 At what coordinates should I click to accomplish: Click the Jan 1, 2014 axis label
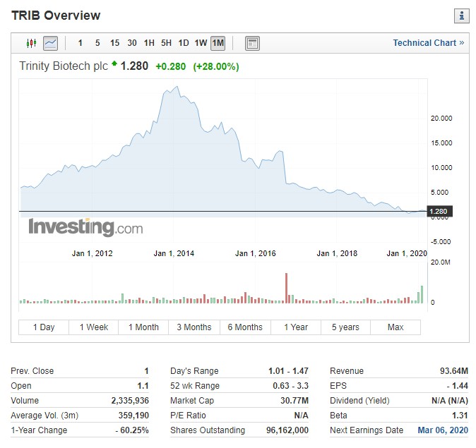pyautogui.click(x=174, y=253)
